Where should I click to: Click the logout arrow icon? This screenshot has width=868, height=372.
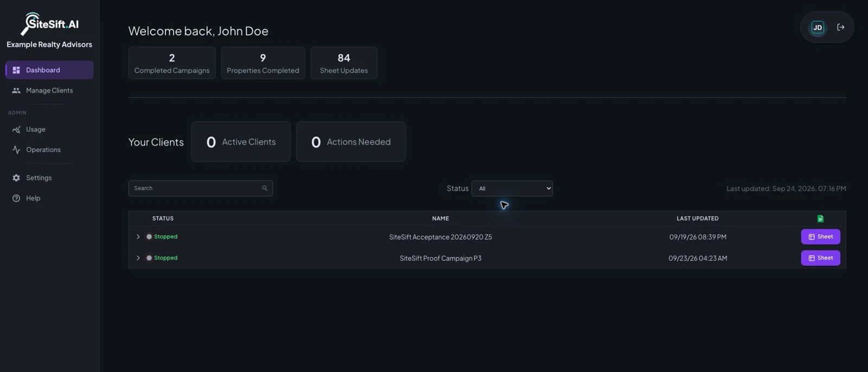click(841, 27)
